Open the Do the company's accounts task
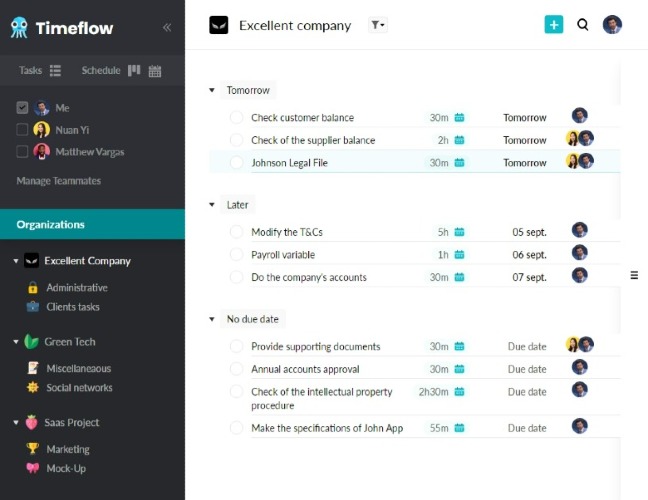 pos(309,277)
